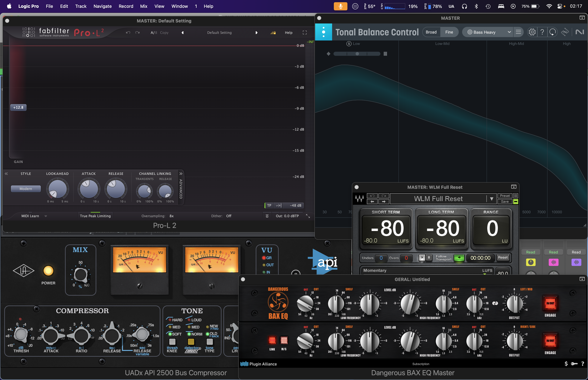The height and width of the screenshot is (380, 588).
Task: Open the Navigate menu
Action: coord(102,6)
